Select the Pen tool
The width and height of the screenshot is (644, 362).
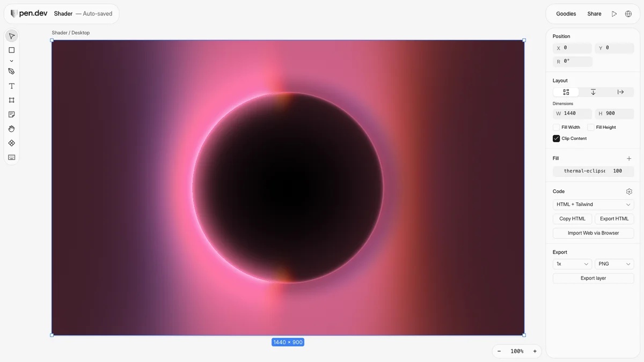pos(11,71)
